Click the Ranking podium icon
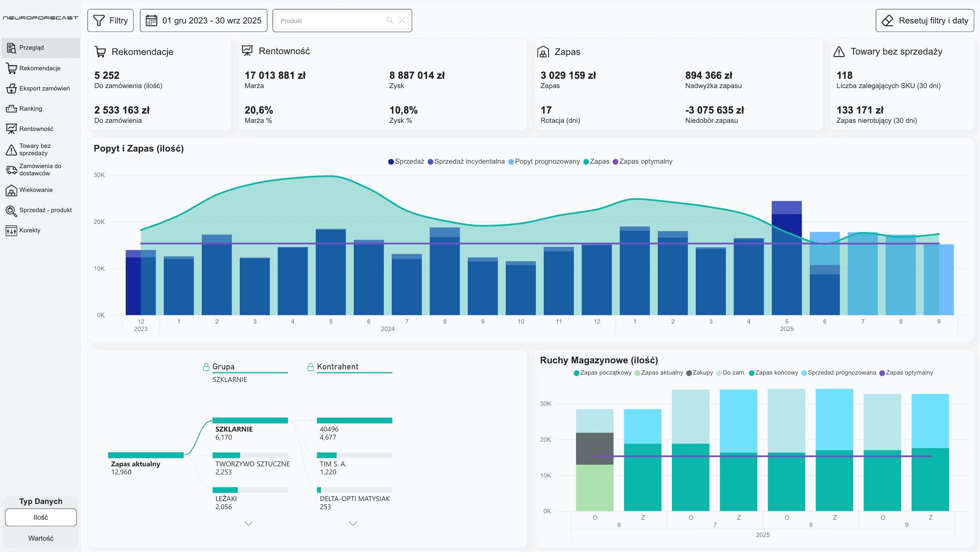 tap(11, 109)
